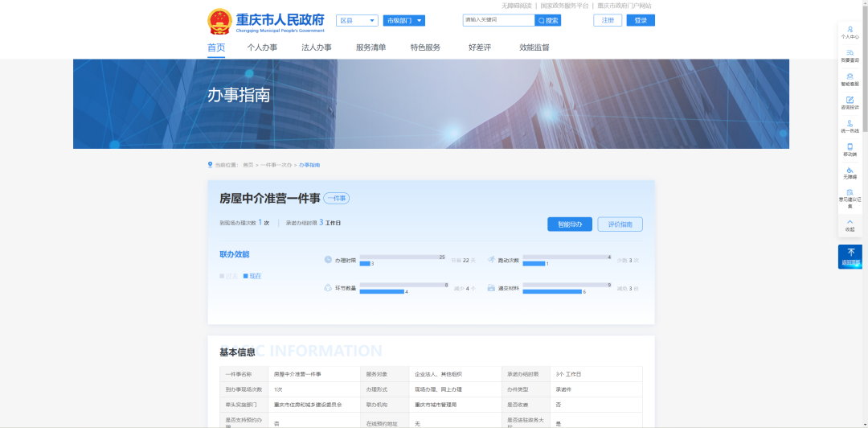The width and height of the screenshot is (868, 428).
Task: Open 特色服务 navigation tab
Action: [426, 47]
